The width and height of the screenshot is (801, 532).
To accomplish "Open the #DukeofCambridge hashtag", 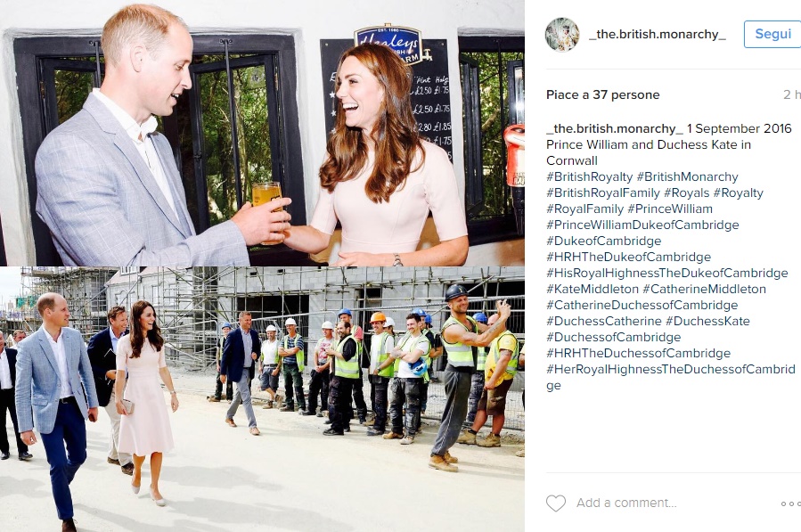I will [x=604, y=241].
